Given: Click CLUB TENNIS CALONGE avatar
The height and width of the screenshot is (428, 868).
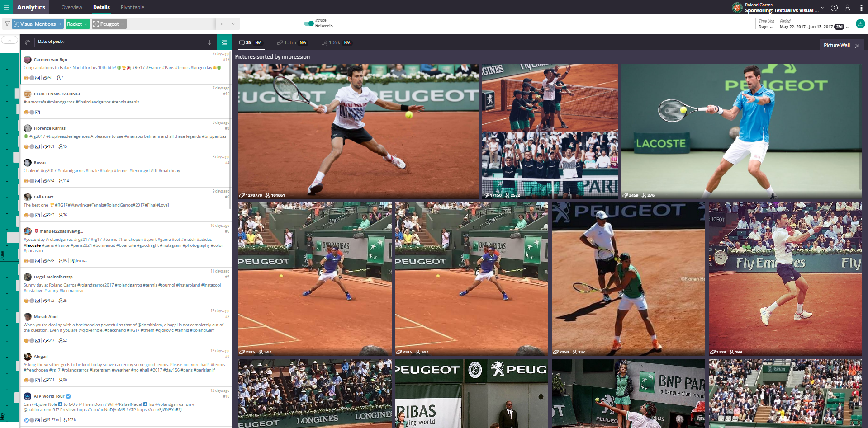Looking at the screenshot, I should (x=28, y=94).
